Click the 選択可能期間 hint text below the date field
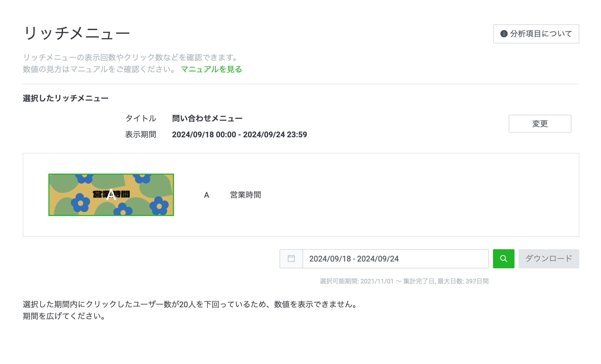The width and height of the screenshot is (601, 364). pos(404,281)
